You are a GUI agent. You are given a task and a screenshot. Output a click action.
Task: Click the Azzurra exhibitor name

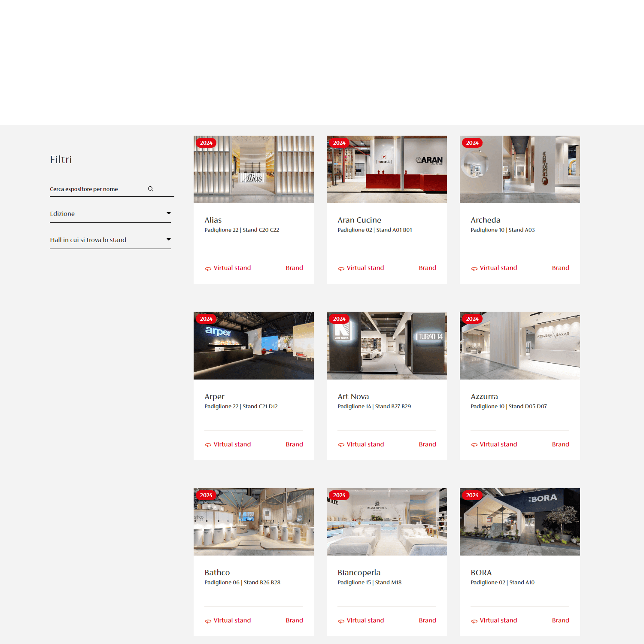[484, 397]
